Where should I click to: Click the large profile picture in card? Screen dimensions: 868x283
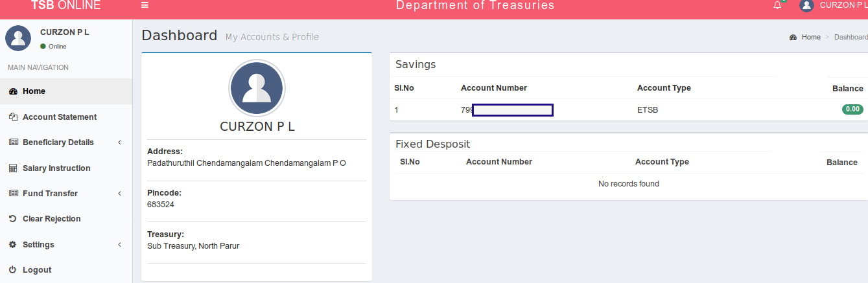click(x=256, y=87)
